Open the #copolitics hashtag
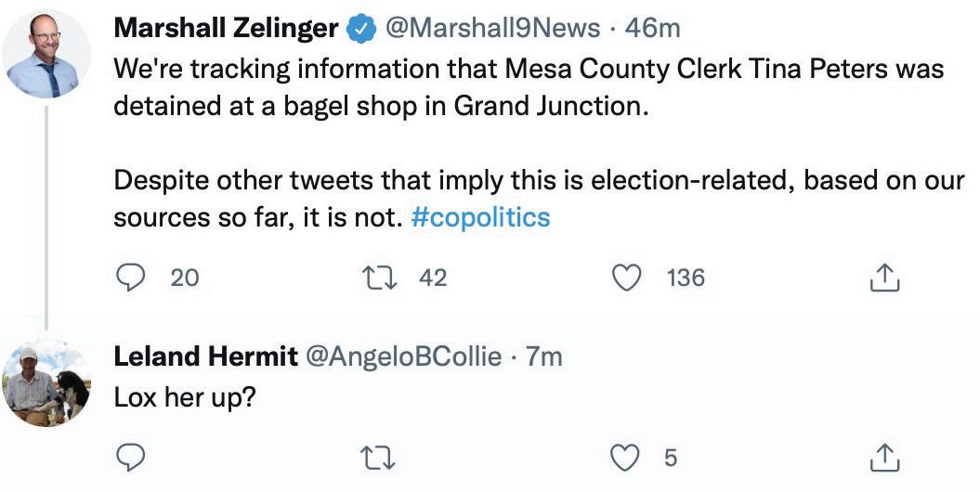This screenshot has width=980, height=492. (479, 217)
